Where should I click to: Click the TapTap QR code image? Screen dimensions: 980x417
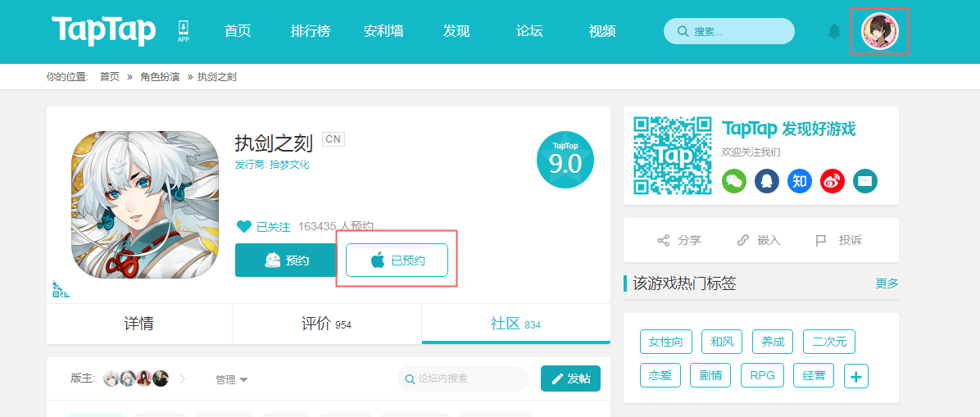tap(673, 156)
